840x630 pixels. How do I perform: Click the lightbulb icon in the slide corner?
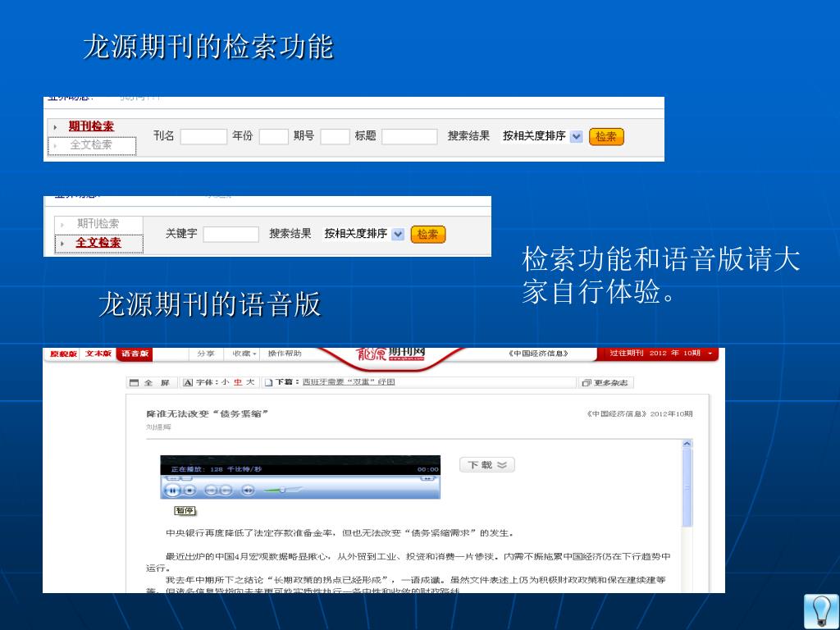pos(820,611)
